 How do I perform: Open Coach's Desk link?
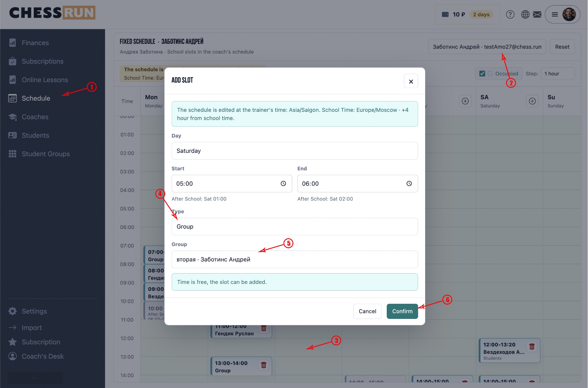click(43, 356)
